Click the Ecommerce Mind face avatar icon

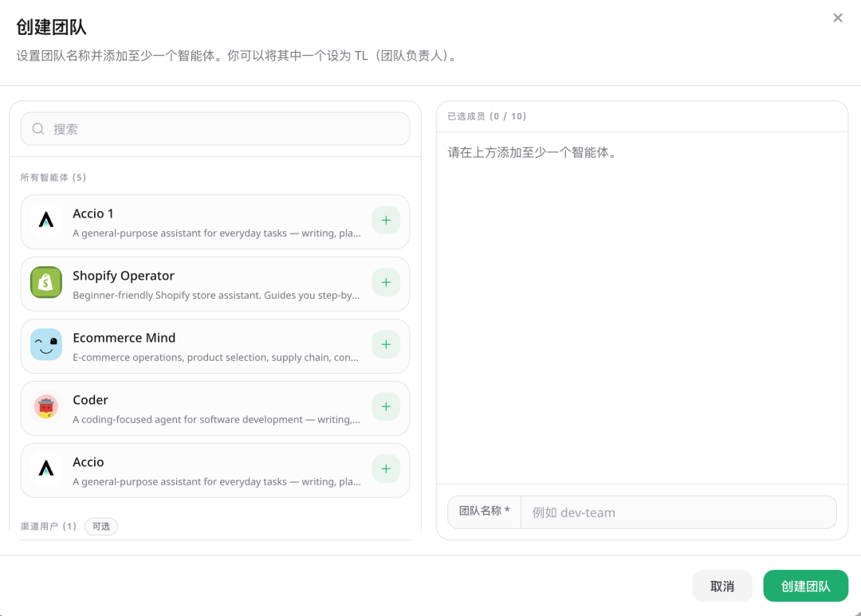tap(45, 344)
